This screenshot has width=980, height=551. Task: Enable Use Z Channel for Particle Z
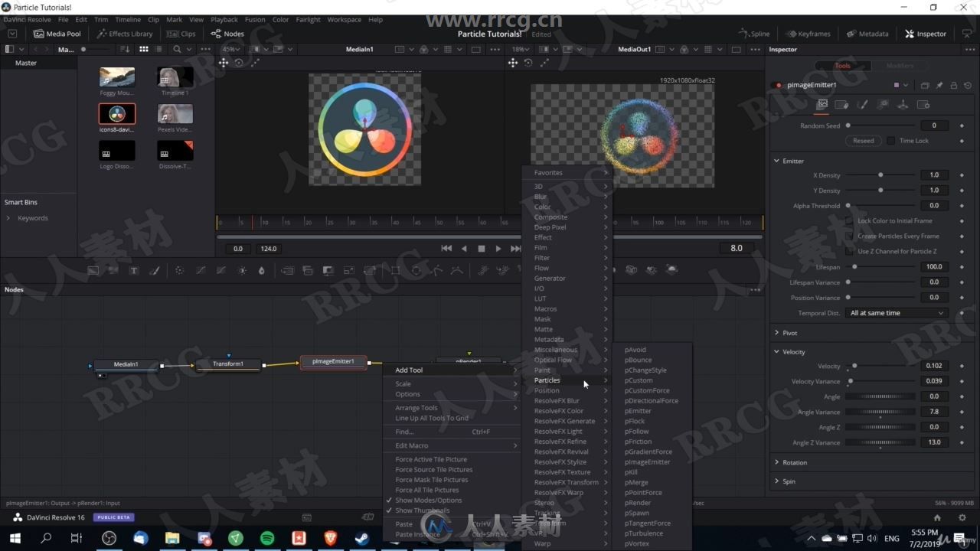click(849, 251)
